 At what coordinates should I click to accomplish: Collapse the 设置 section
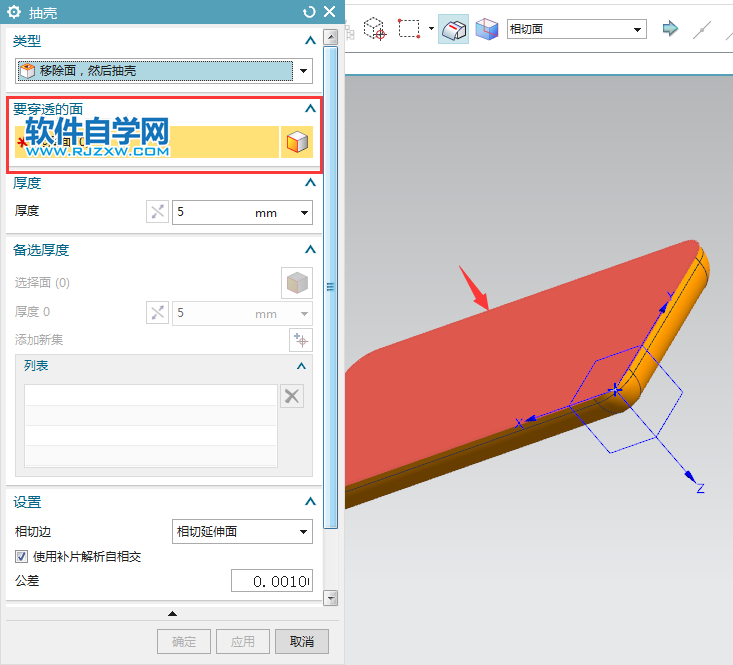click(310, 502)
